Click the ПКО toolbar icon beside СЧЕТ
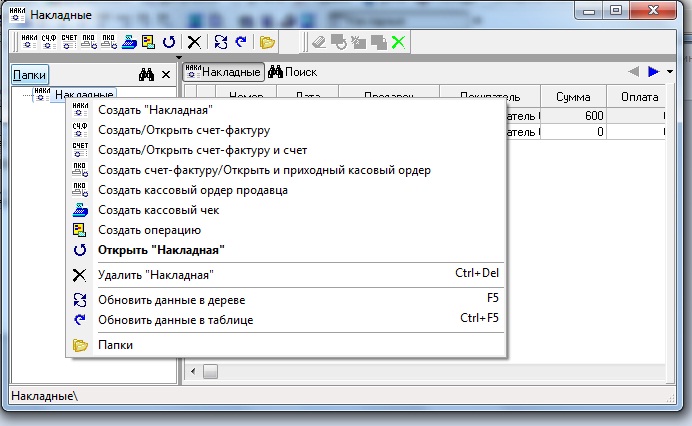 tap(89, 42)
